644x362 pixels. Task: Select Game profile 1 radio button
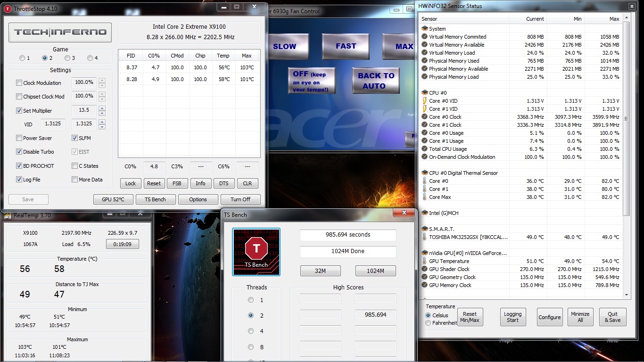[22, 58]
